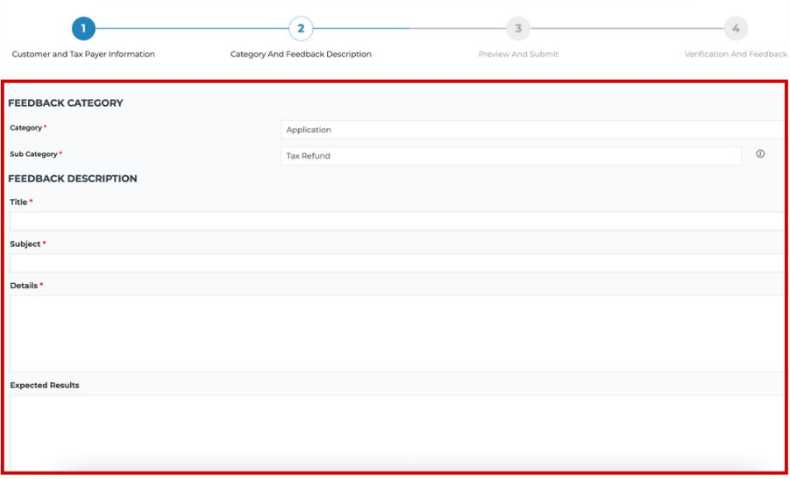Click the Feedback Category section heading
The image size is (790, 479).
(x=65, y=103)
